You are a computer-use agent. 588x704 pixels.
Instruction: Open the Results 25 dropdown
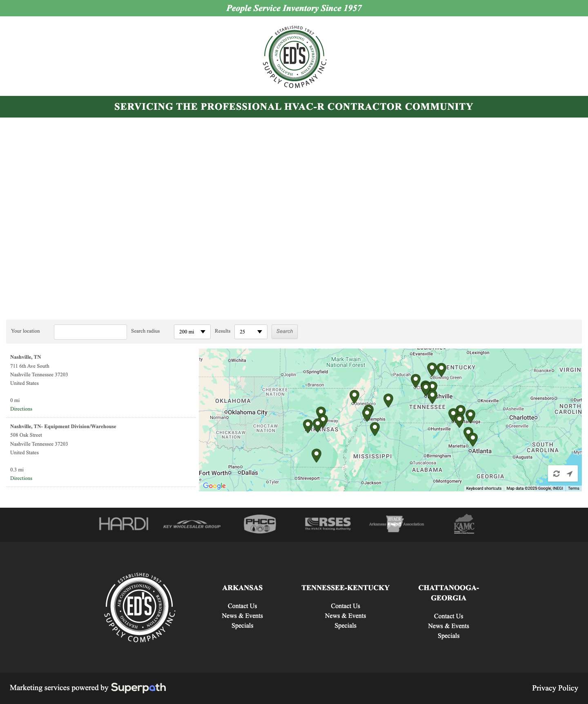(x=251, y=332)
